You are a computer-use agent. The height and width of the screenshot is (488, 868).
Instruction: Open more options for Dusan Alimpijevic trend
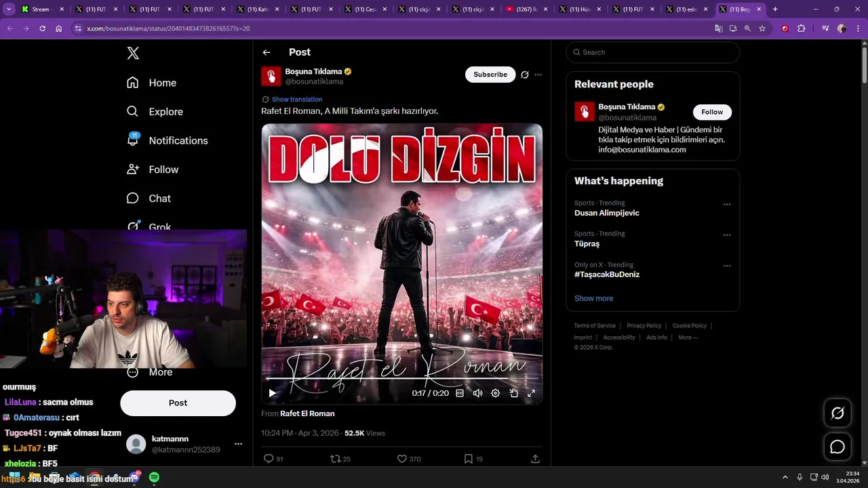point(727,204)
